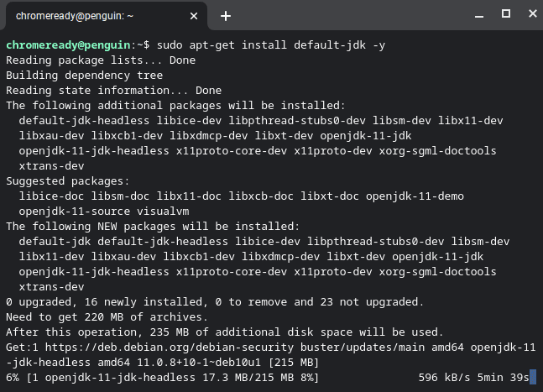The height and width of the screenshot is (392, 543).
Task: Open a new terminal tab
Action: (226, 16)
